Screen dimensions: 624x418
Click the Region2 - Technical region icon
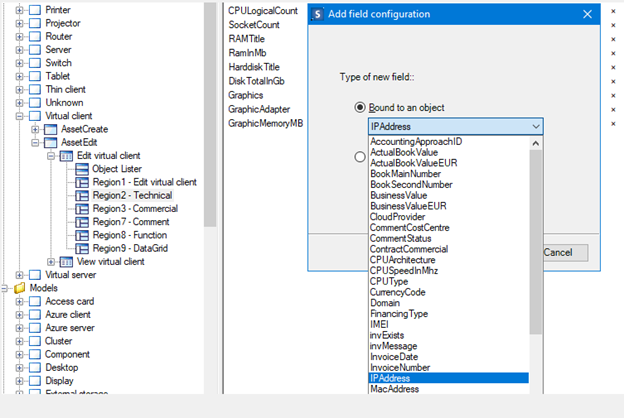(82, 195)
